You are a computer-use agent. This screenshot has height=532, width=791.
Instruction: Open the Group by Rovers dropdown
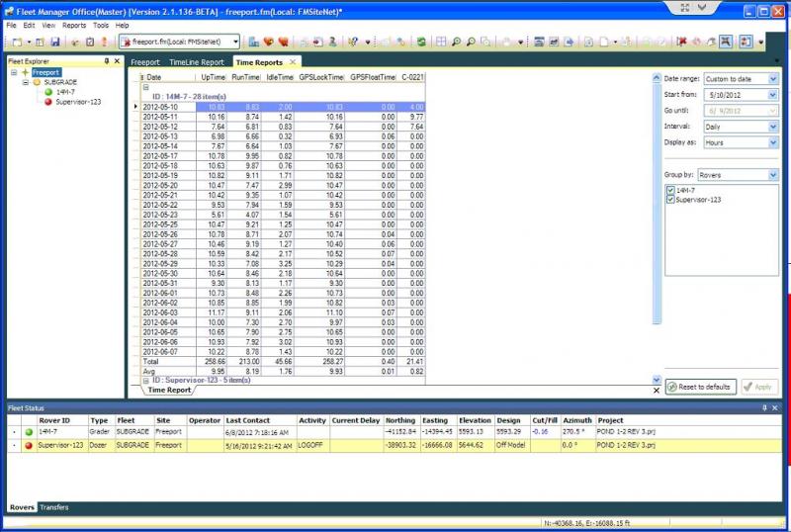coord(773,174)
